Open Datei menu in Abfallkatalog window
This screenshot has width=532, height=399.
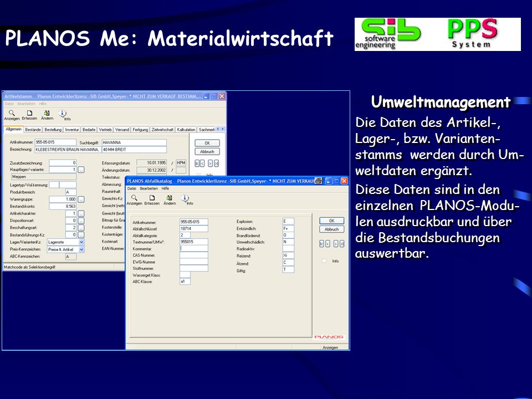(x=132, y=188)
